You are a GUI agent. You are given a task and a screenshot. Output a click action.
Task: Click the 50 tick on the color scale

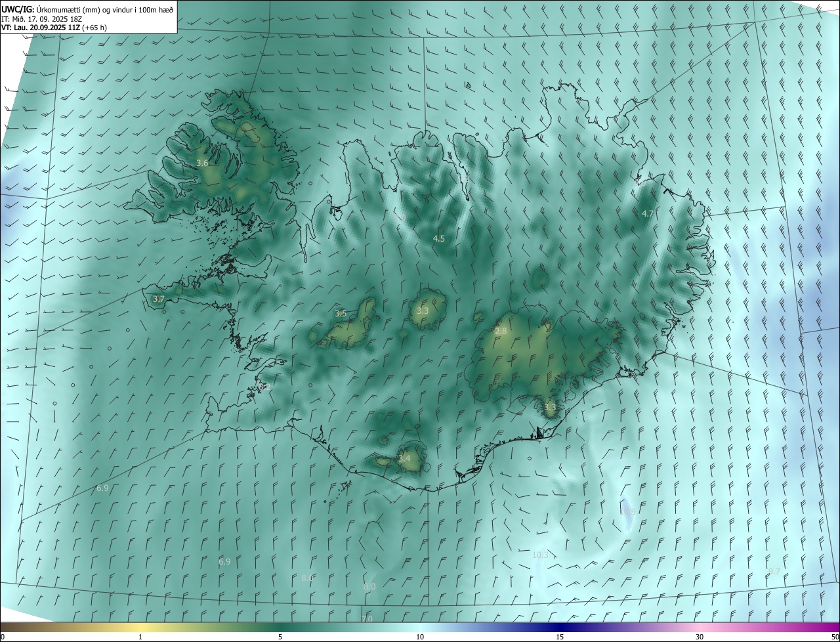click(835, 637)
